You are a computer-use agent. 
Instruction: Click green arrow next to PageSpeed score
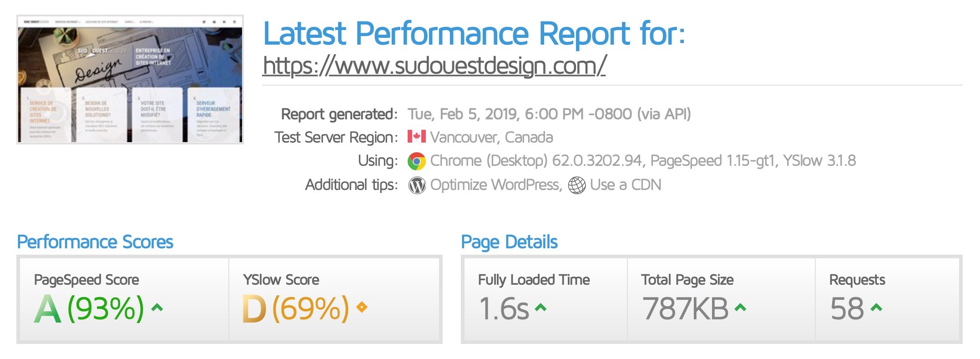tap(157, 308)
